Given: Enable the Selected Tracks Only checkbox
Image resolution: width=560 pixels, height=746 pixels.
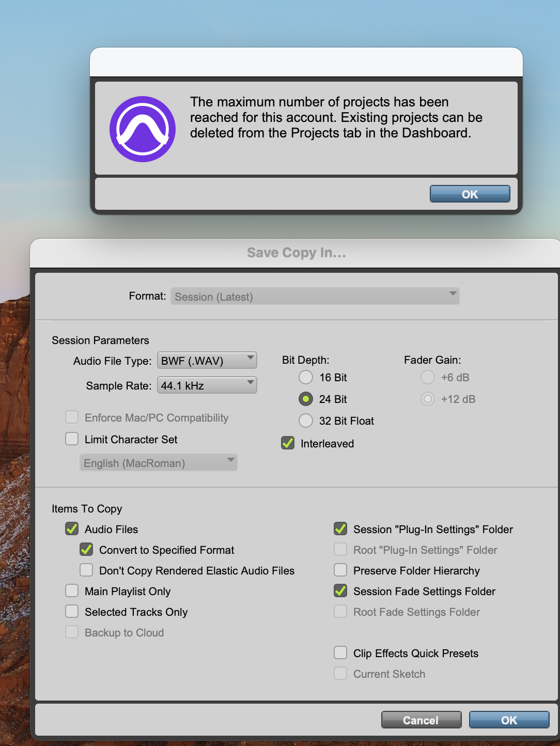Looking at the screenshot, I should 72,612.
